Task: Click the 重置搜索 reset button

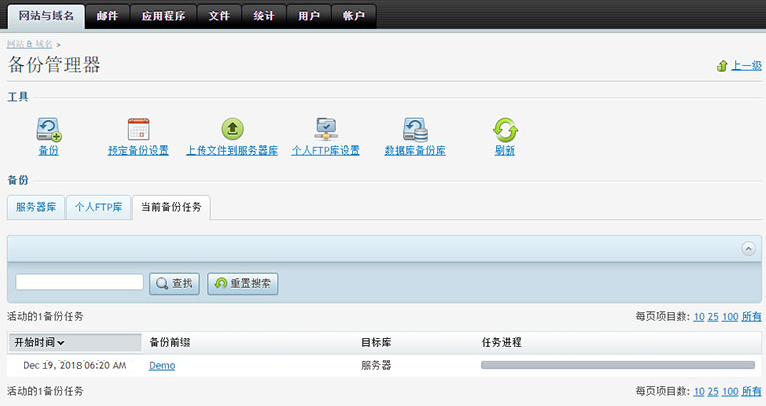Action: pos(243,283)
